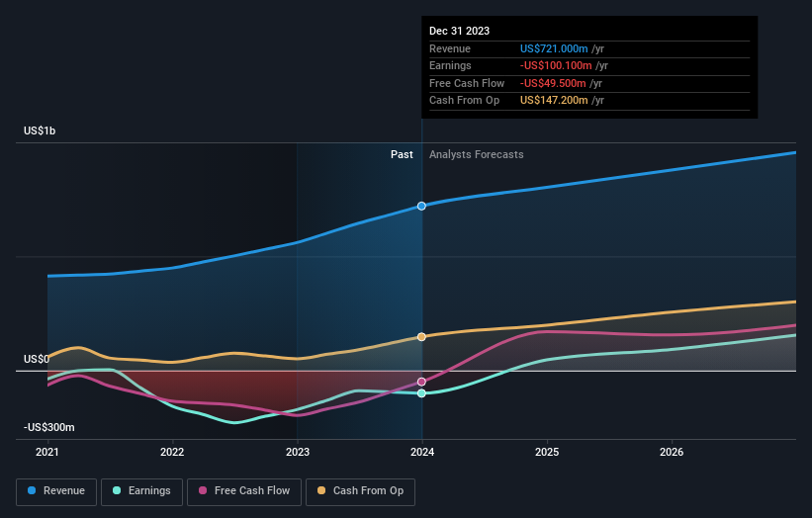Image resolution: width=812 pixels, height=518 pixels.
Task: Click the US$721.000m revenue value
Action: point(554,48)
